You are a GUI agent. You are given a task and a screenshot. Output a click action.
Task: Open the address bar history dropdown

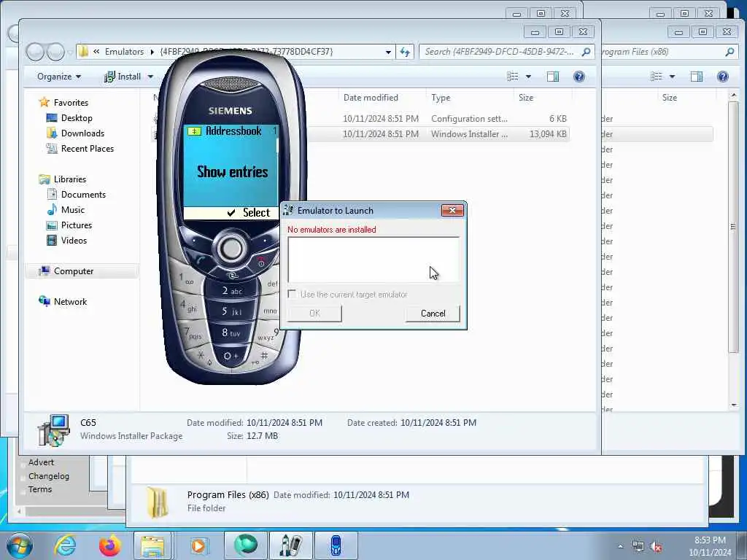[x=388, y=52]
